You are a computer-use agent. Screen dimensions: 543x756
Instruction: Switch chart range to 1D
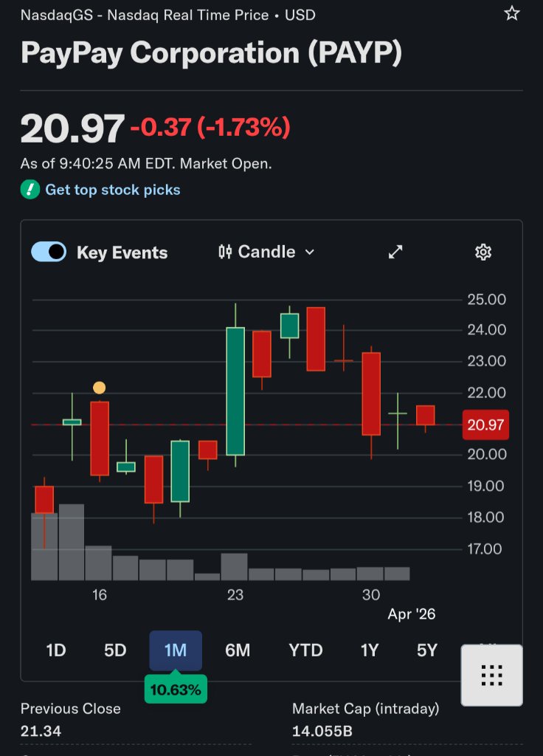[x=56, y=650]
